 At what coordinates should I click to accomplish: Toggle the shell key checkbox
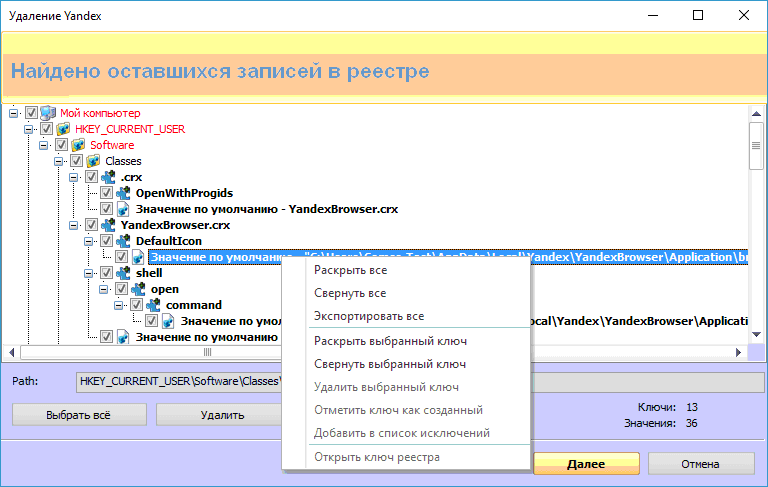coord(107,273)
